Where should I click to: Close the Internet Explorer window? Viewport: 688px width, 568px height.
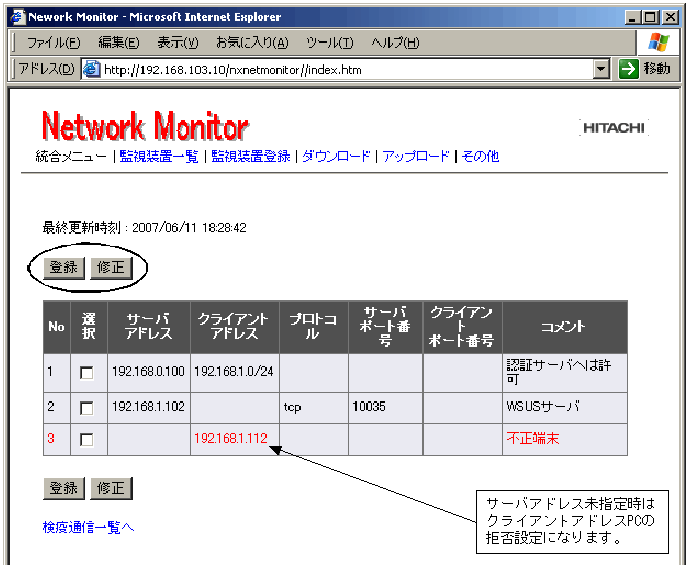[670, 18]
